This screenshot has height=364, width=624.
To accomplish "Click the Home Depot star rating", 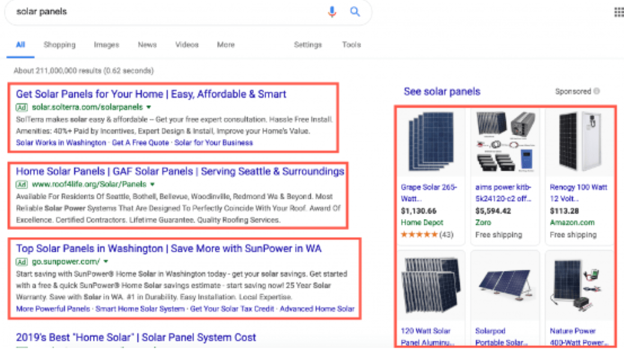I will (419, 234).
